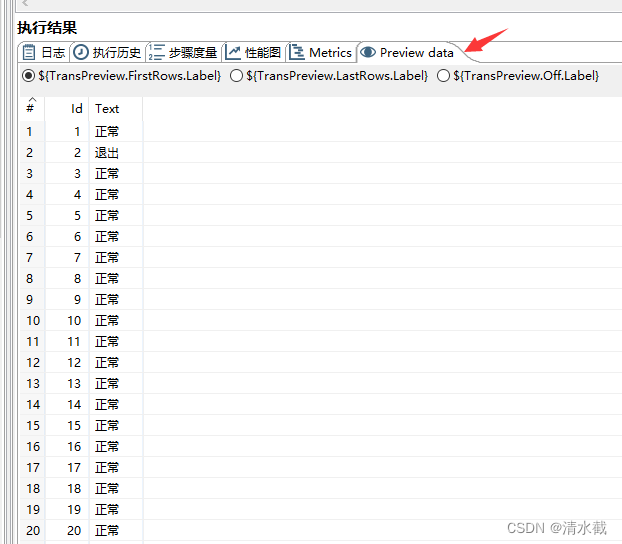Select the 正常 text in row 11

pos(107,341)
